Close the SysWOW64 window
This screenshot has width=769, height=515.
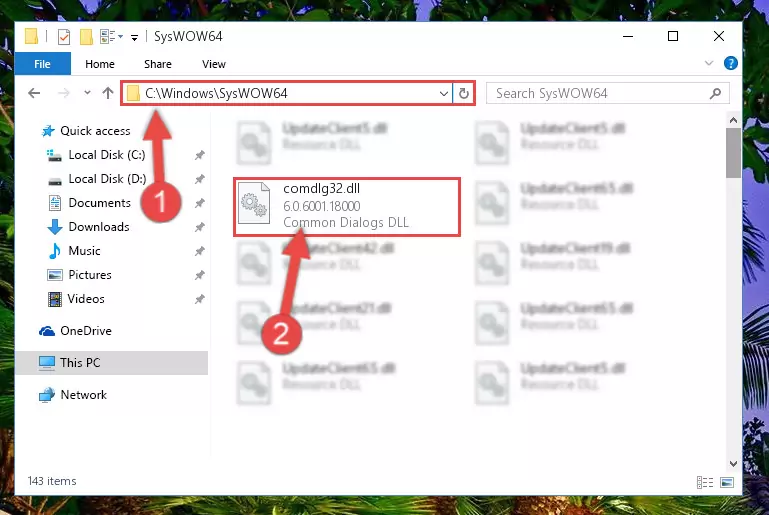[x=718, y=36]
